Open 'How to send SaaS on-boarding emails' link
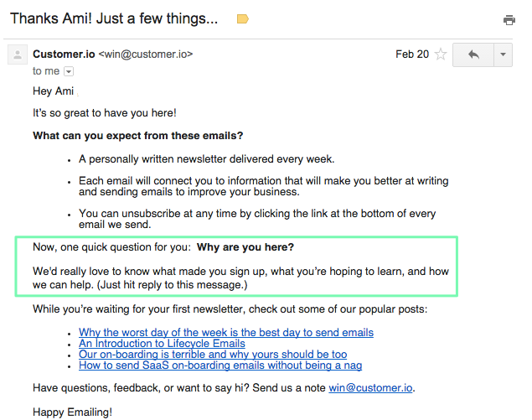This screenshot has height=420, width=532. [220, 365]
